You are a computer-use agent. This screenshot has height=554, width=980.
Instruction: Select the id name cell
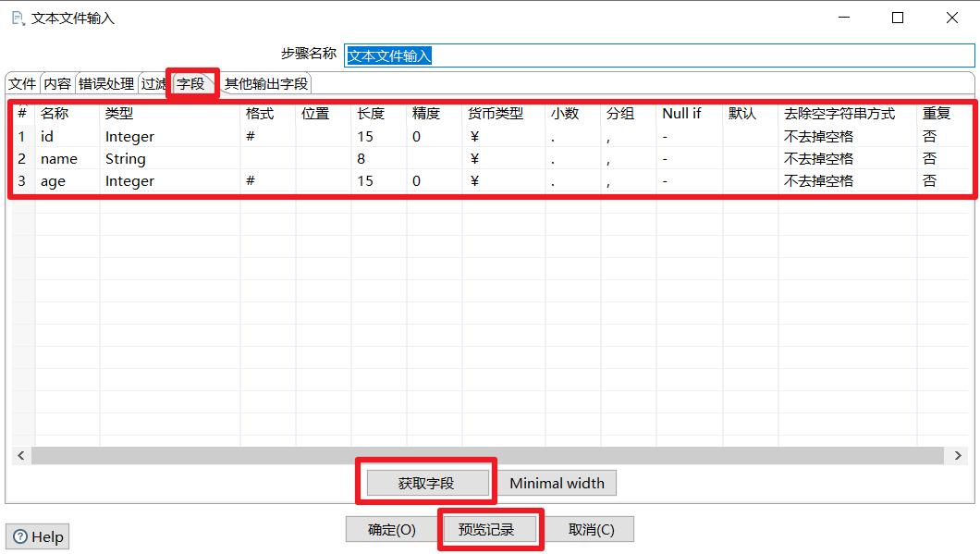coord(67,136)
